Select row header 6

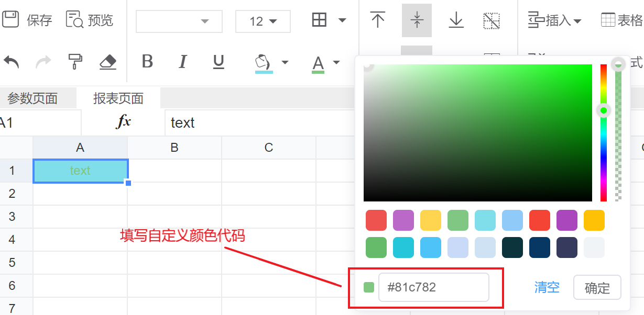tap(16, 286)
